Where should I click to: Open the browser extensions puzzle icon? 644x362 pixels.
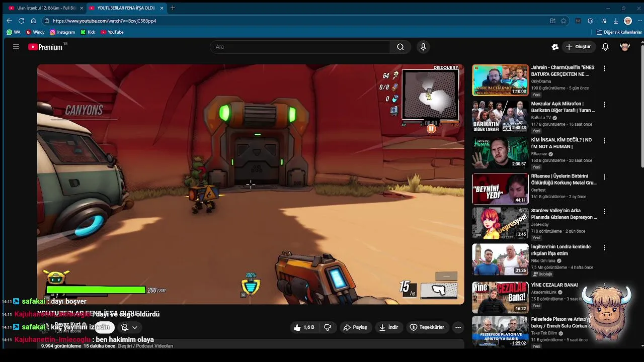click(x=590, y=21)
